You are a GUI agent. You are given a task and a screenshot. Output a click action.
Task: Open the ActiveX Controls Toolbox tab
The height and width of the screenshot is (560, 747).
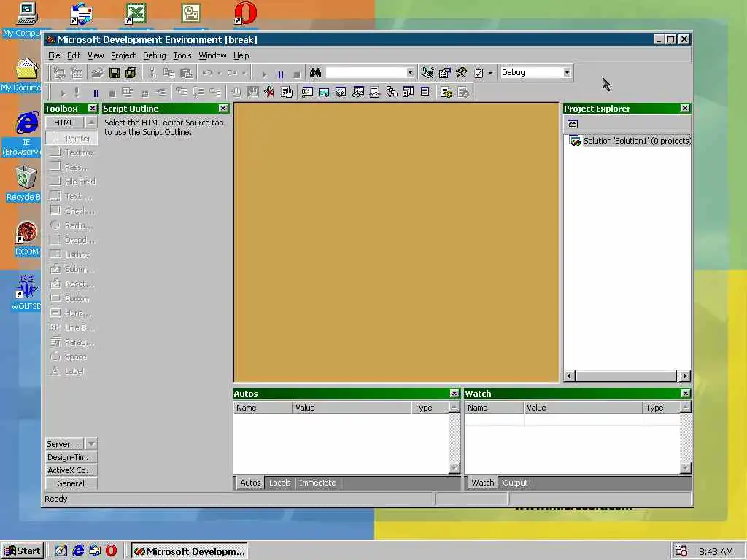pos(71,470)
